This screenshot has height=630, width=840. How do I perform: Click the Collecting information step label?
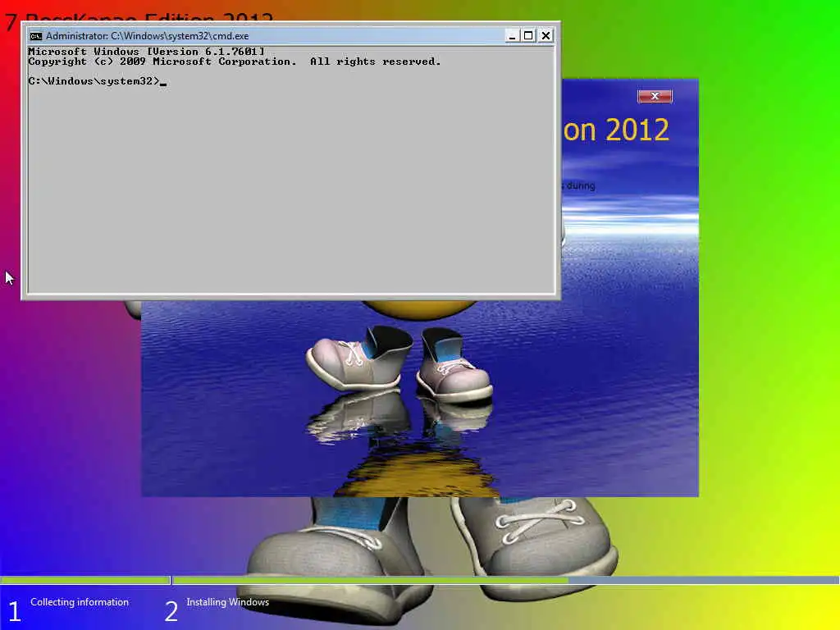click(x=80, y=602)
